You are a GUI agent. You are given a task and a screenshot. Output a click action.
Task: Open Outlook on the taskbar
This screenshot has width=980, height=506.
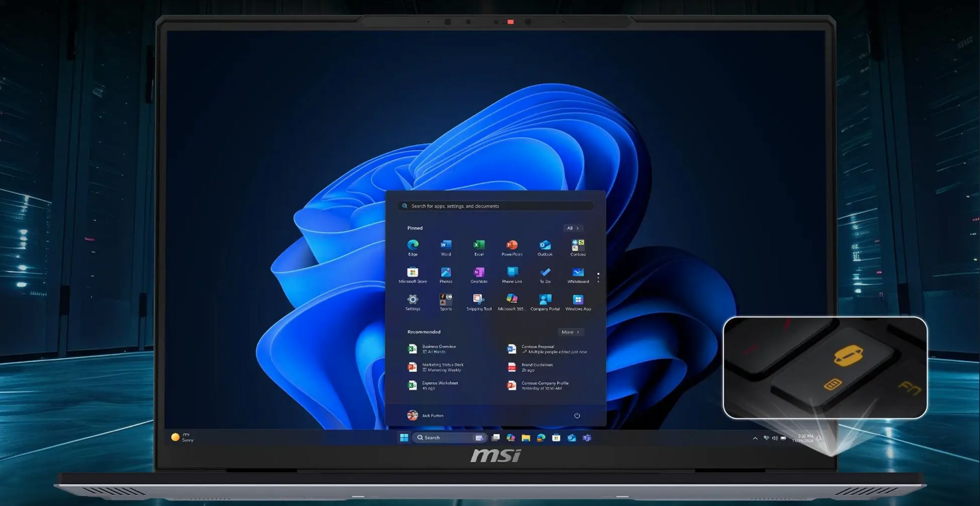[571, 437]
